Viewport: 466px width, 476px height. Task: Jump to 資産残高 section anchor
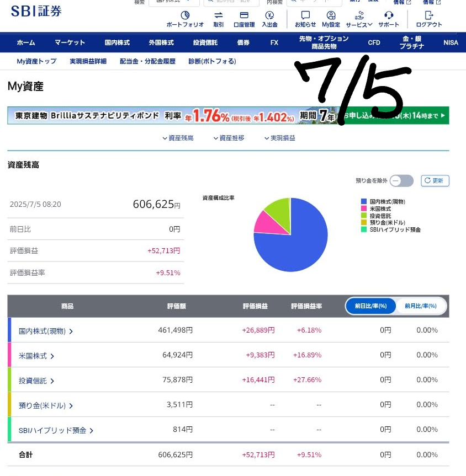(178, 138)
